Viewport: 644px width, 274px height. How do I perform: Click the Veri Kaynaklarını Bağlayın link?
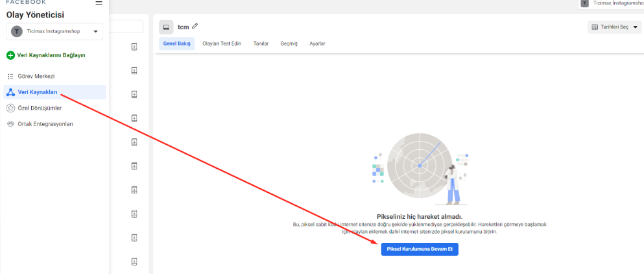tap(51, 55)
